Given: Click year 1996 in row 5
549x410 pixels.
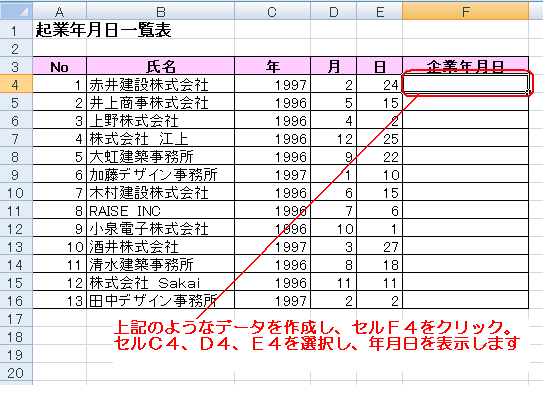Looking at the screenshot, I should coord(272,102).
